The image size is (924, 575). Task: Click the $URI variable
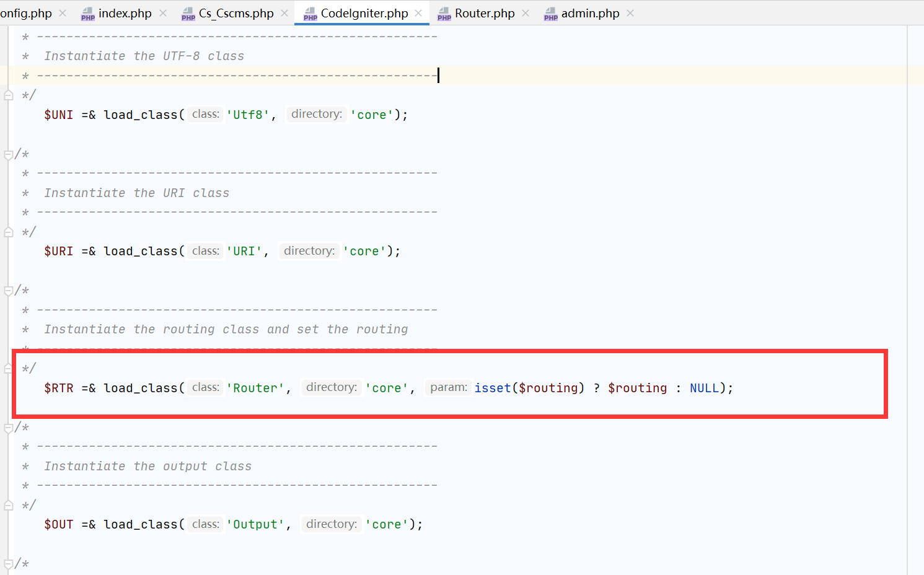coord(59,251)
